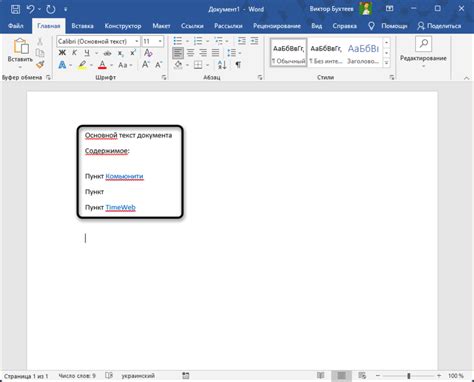Screen dimensions: 474x382
Task: Open the Рецензирование tab
Action: [x=277, y=26]
